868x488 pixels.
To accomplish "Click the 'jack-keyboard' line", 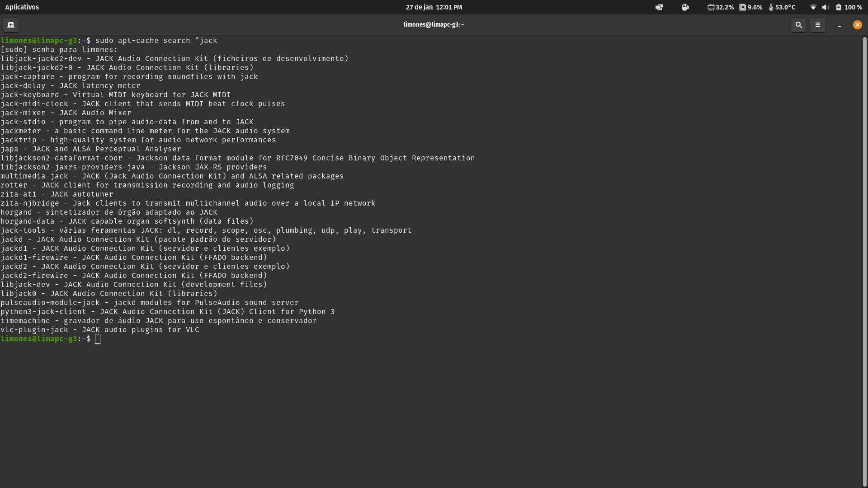I will pos(116,95).
